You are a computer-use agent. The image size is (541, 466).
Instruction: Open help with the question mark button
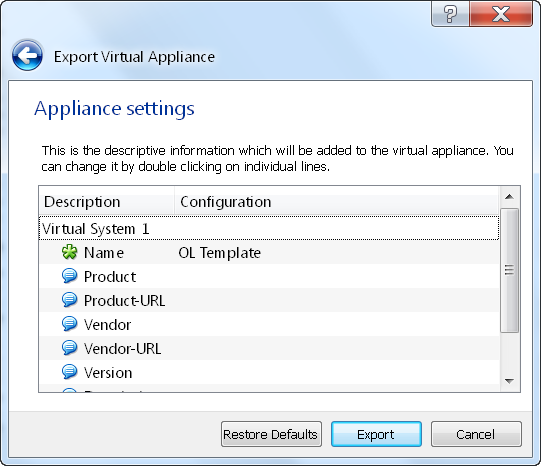[450, 14]
